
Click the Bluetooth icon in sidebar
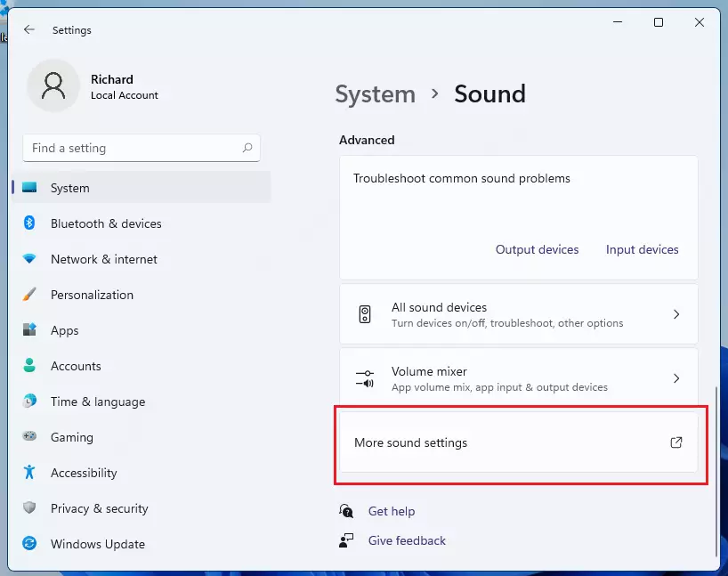[29, 223]
